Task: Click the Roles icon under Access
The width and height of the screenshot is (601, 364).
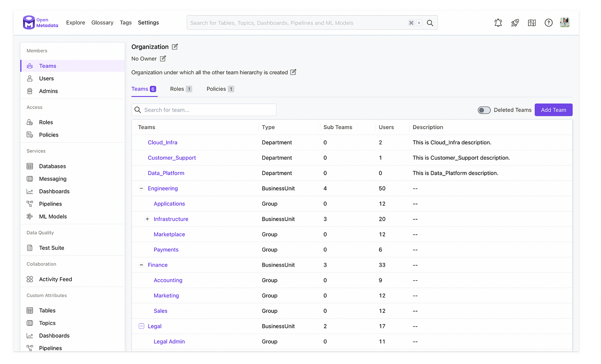Action: point(30,122)
